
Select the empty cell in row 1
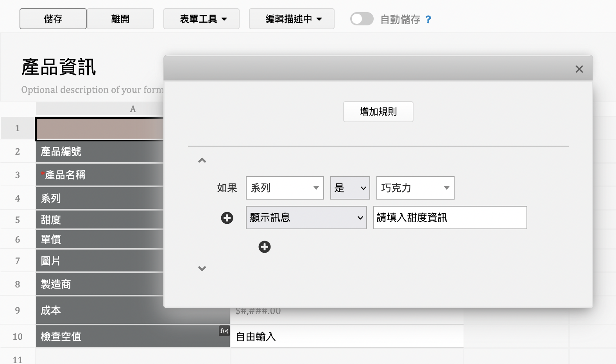(x=100, y=128)
